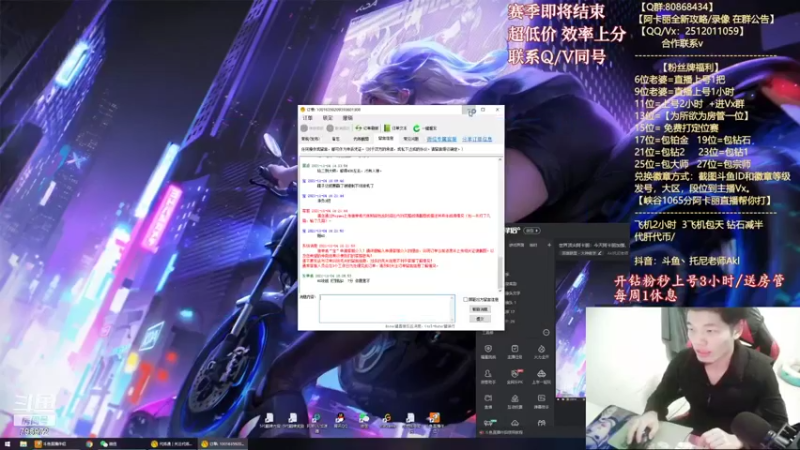Switch to the 内部截图 tab

(x=361, y=139)
